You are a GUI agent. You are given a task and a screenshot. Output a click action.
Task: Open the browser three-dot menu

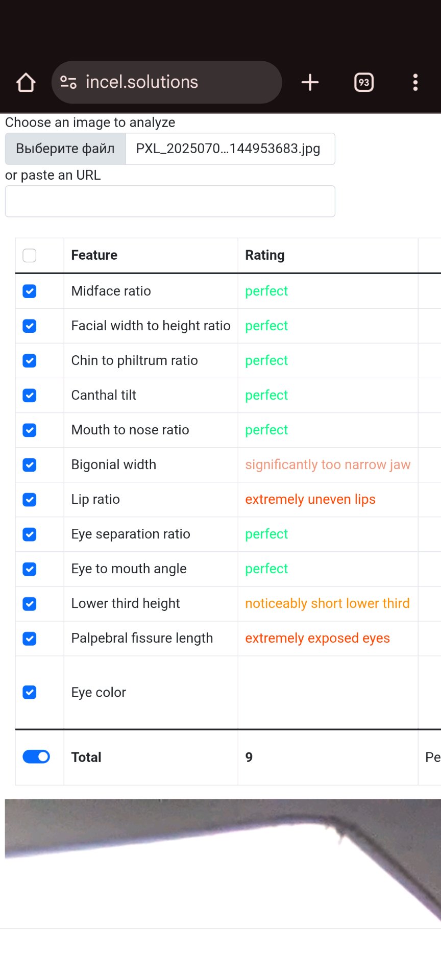415,82
